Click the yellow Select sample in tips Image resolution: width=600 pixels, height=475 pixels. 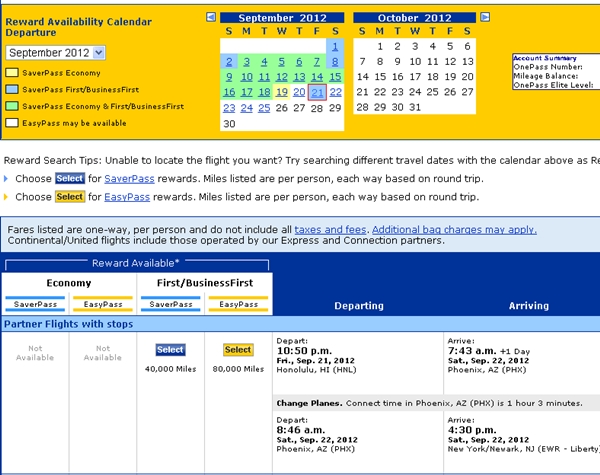tap(70, 197)
